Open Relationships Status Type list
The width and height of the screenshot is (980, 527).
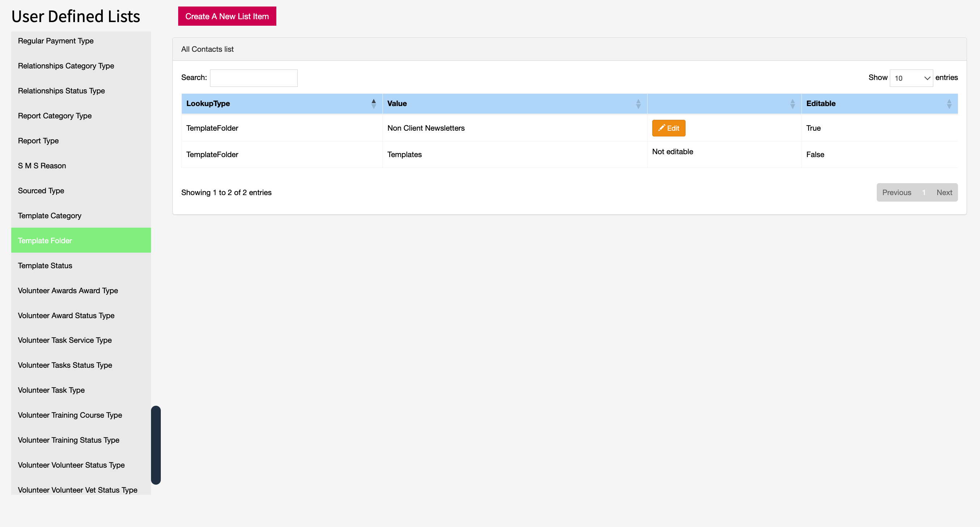[x=81, y=91]
